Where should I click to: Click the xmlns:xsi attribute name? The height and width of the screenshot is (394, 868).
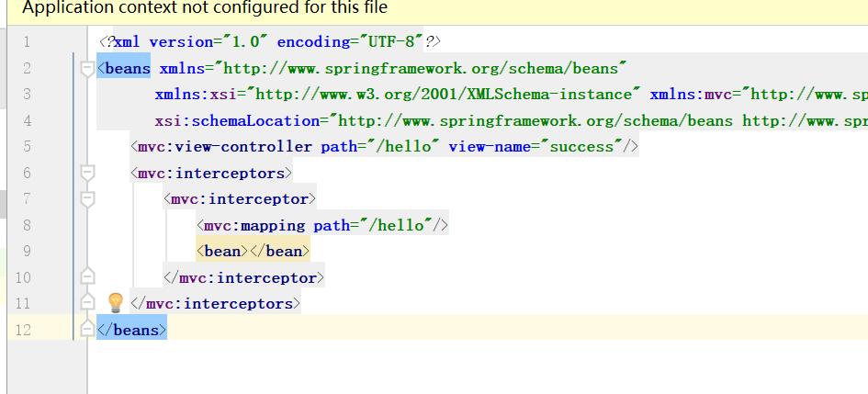(x=197, y=95)
